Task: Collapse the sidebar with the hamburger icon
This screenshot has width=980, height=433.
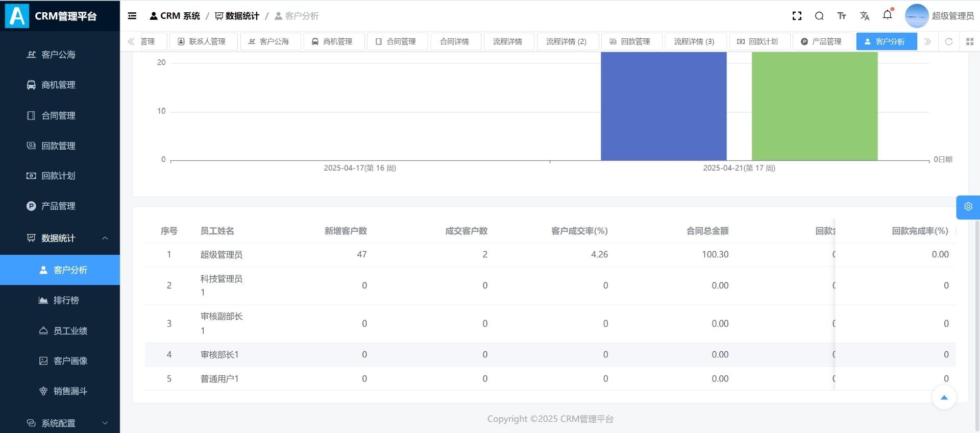Action: [132, 16]
